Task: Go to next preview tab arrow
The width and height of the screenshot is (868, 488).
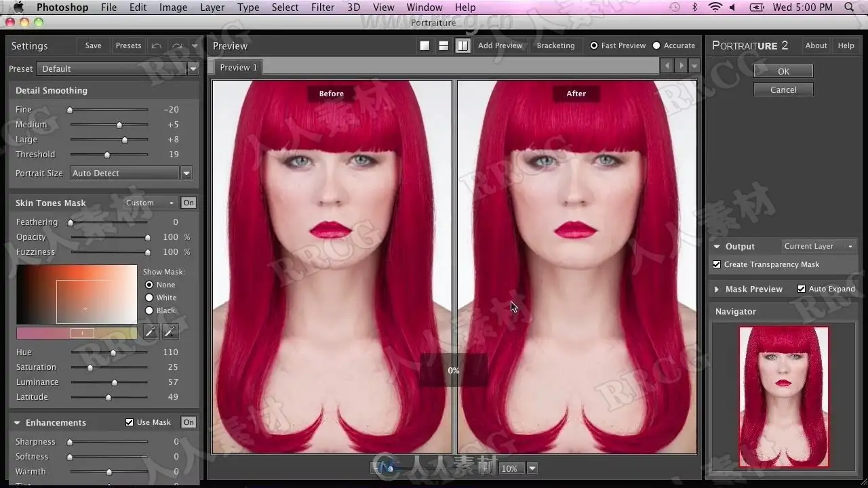Action: pyautogui.click(x=681, y=66)
